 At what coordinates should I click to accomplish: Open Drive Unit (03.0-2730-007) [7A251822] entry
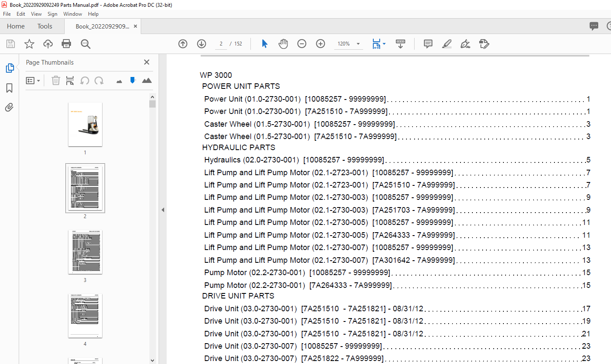[397, 358]
